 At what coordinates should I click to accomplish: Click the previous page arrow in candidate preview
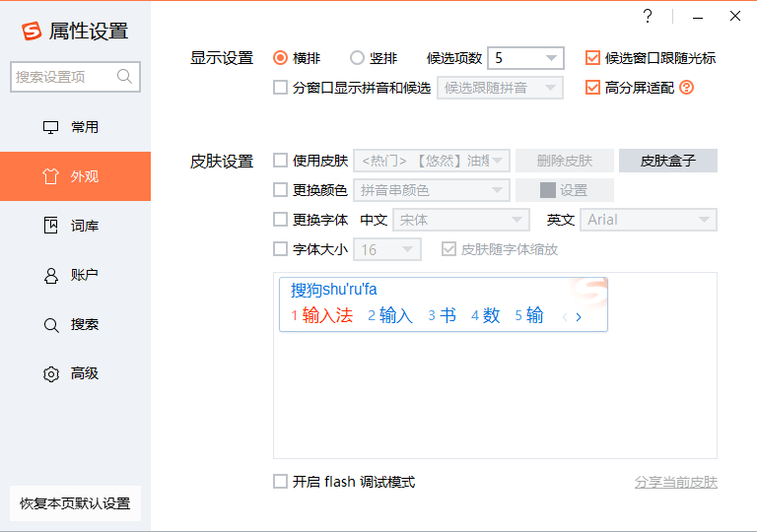565,317
